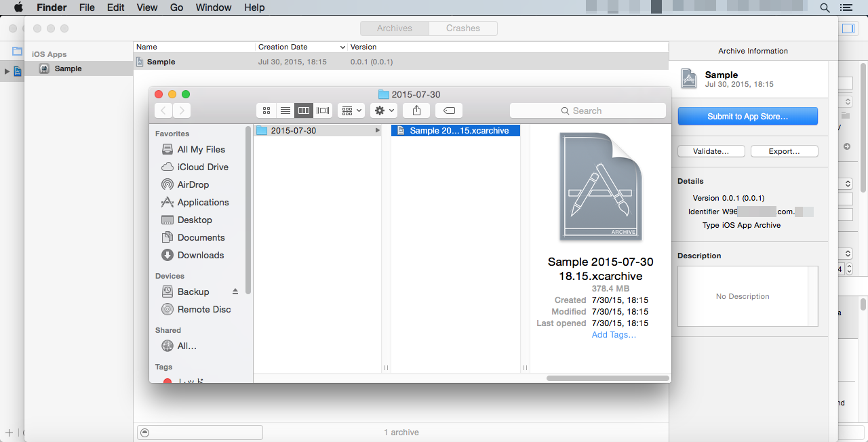
Task: Click the Finder Search field
Action: coord(587,110)
